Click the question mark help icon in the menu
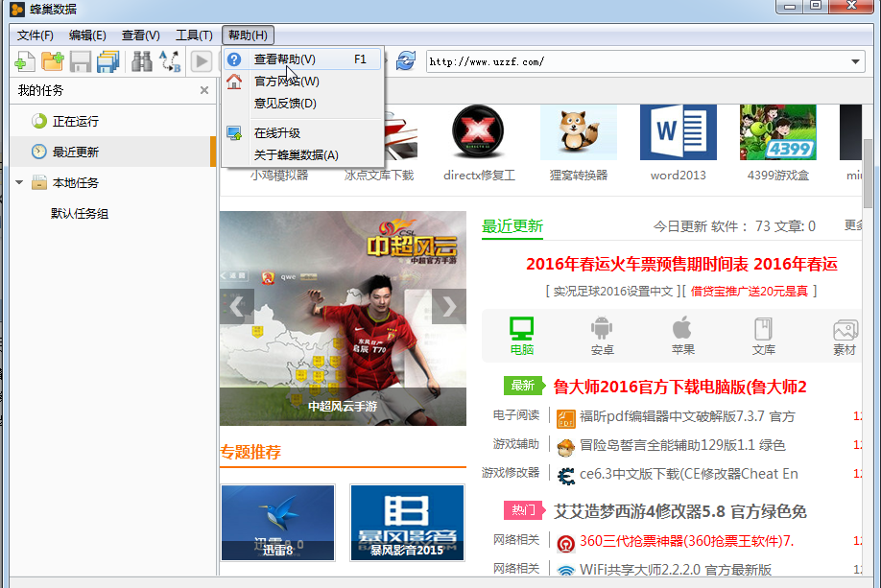 234,59
